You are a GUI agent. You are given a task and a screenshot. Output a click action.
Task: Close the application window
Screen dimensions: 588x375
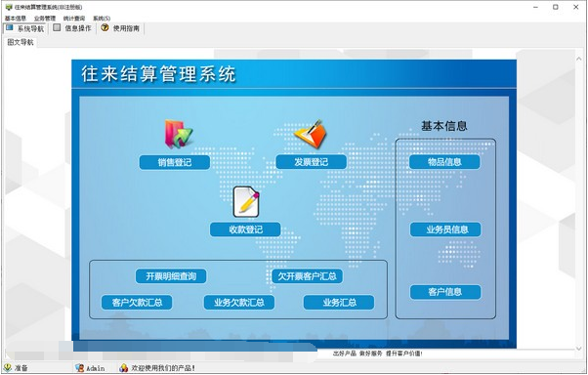point(575,7)
